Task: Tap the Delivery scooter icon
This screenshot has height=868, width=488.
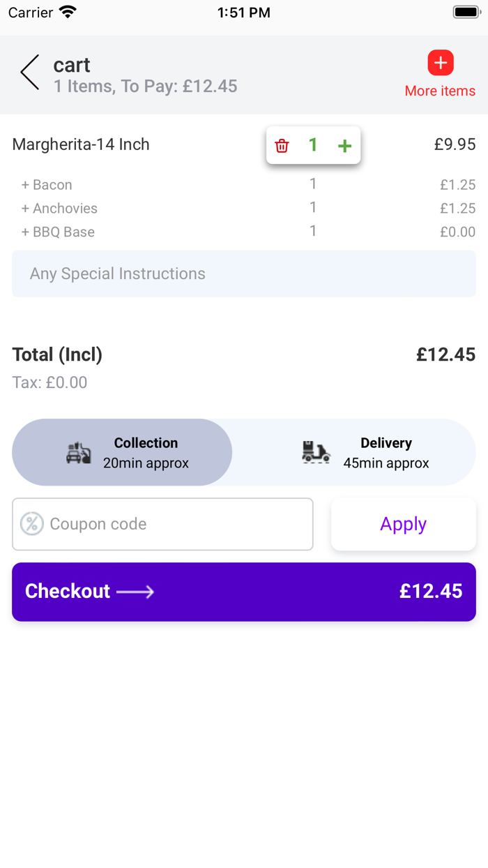Action: pyautogui.click(x=316, y=453)
